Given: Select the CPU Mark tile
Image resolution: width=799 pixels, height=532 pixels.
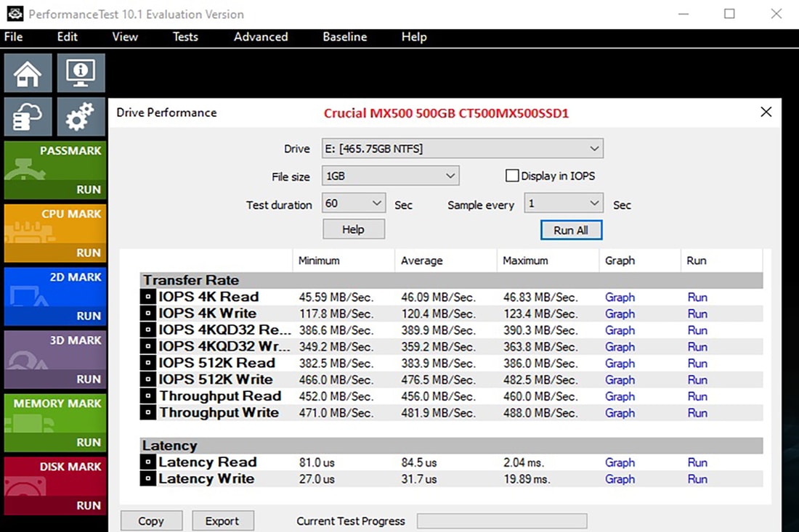Looking at the screenshot, I should click(55, 233).
